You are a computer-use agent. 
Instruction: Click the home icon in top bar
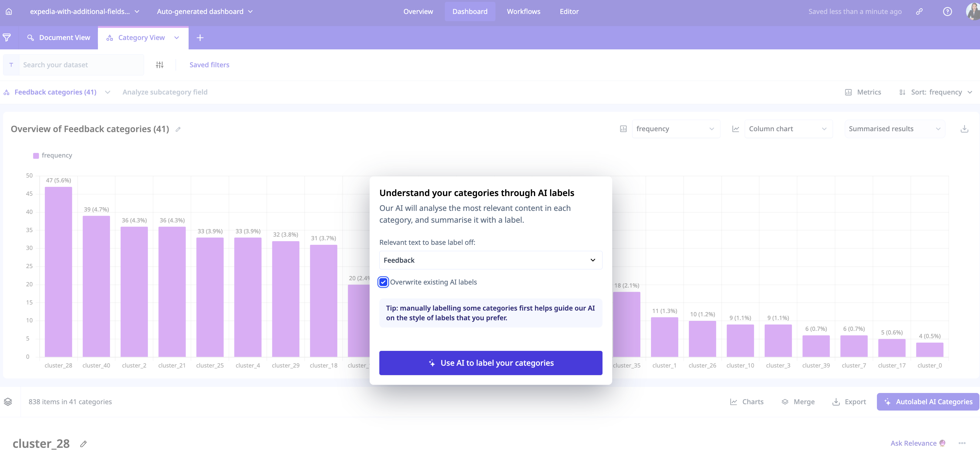pos(9,12)
